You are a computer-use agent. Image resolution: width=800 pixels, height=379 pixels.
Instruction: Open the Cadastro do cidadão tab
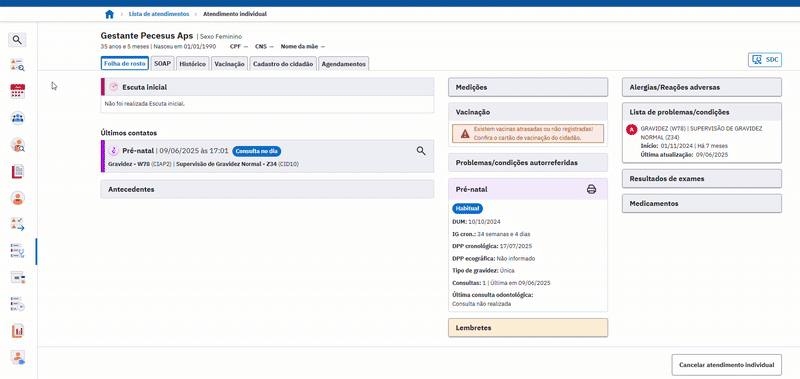(283, 64)
